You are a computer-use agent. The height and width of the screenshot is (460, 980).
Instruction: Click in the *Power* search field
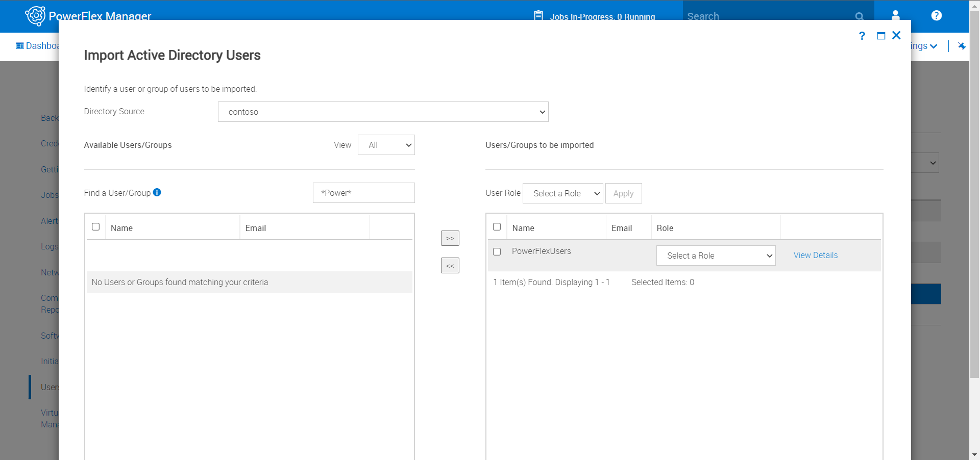[363, 193]
